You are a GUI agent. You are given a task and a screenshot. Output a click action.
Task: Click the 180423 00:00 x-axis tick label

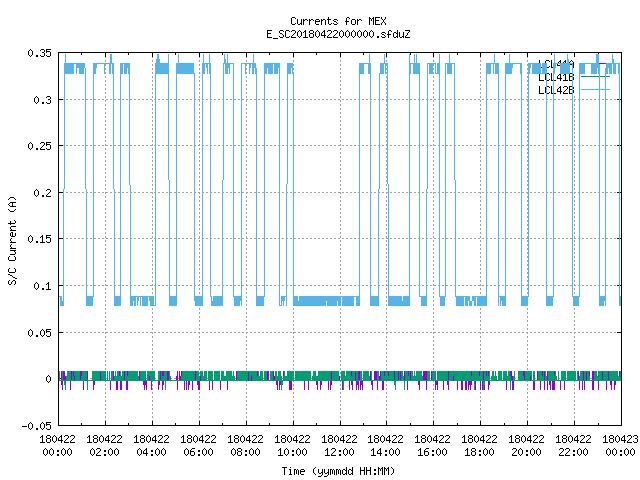click(x=620, y=446)
